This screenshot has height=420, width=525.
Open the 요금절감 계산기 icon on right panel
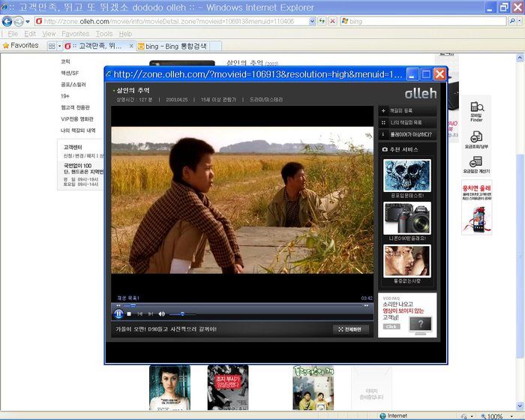(476, 164)
